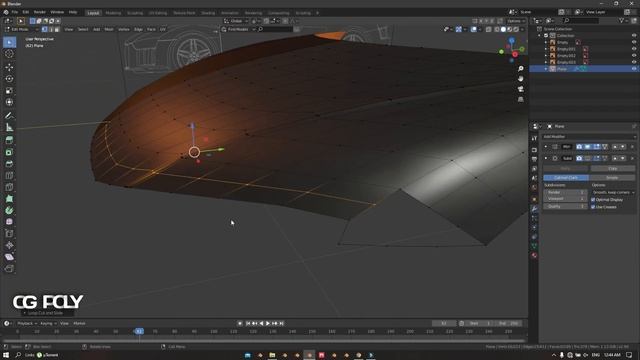The image size is (640, 360).
Task: Open the Render menu
Action: (x=40, y=12)
